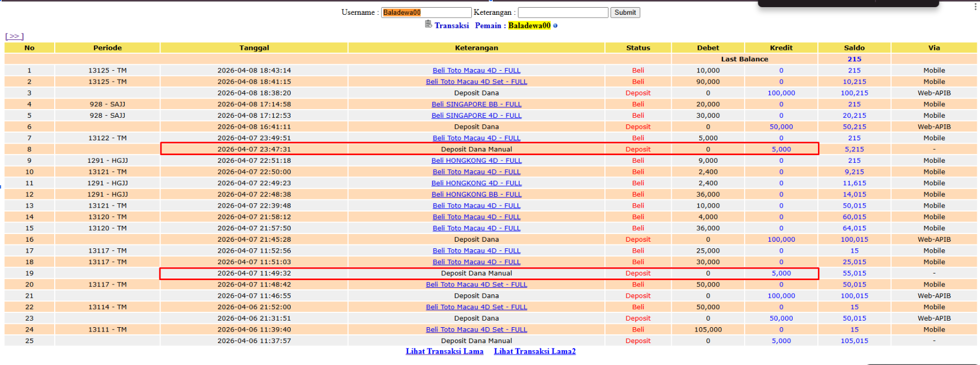Click the Debet column header
This screenshot has width=980, height=365.
[x=708, y=48]
